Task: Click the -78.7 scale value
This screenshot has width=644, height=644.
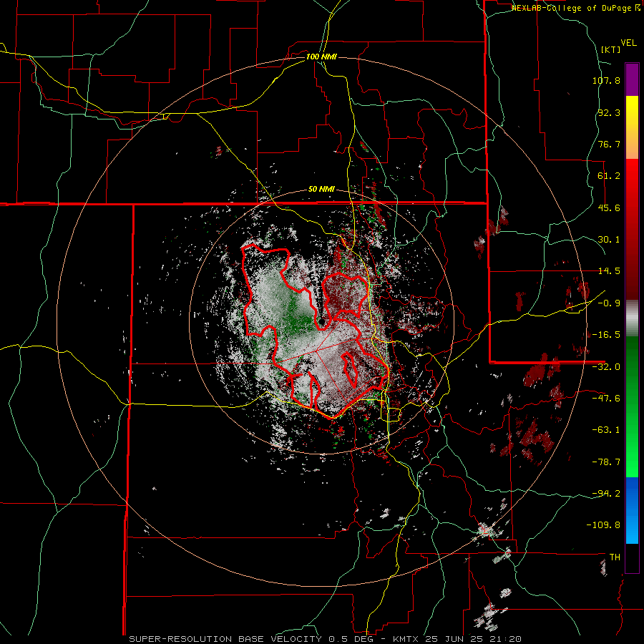Action: tap(606, 462)
